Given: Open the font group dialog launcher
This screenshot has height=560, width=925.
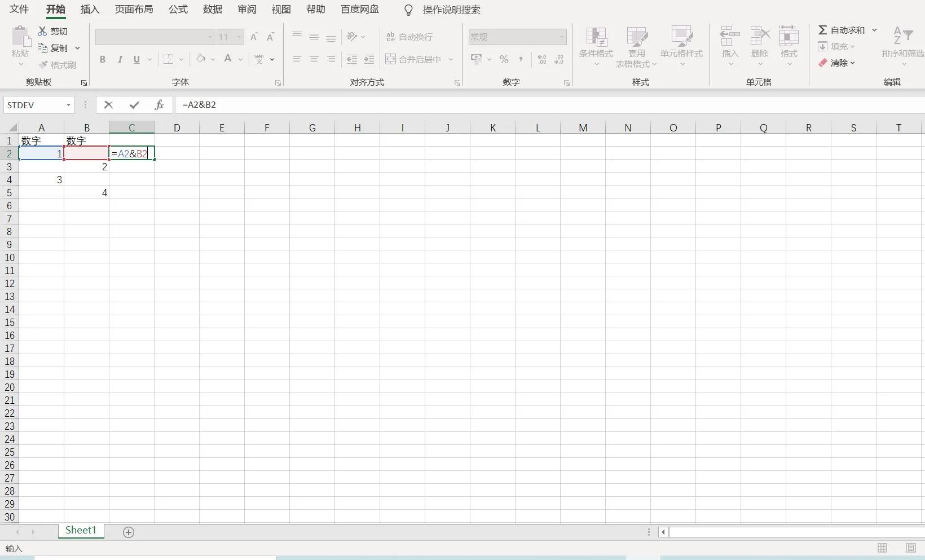Looking at the screenshot, I should [x=278, y=83].
